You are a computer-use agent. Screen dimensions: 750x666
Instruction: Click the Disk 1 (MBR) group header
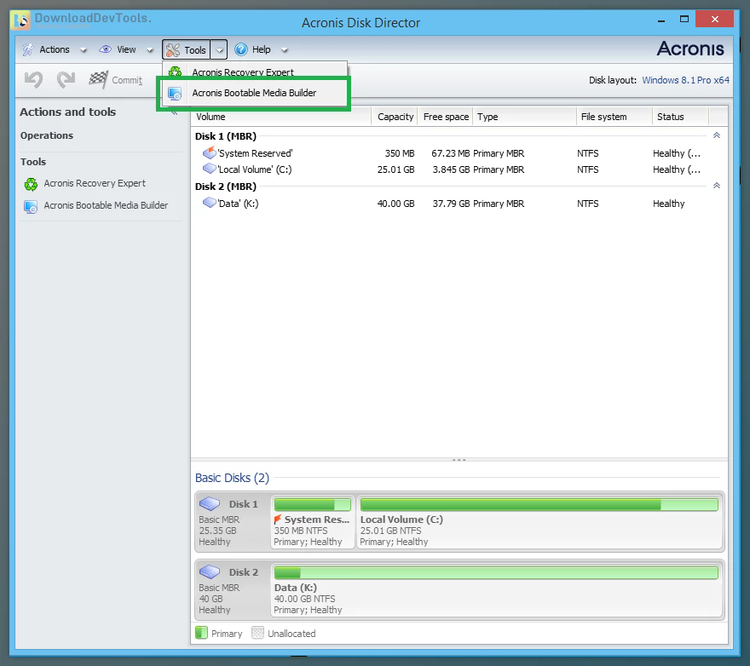point(226,136)
